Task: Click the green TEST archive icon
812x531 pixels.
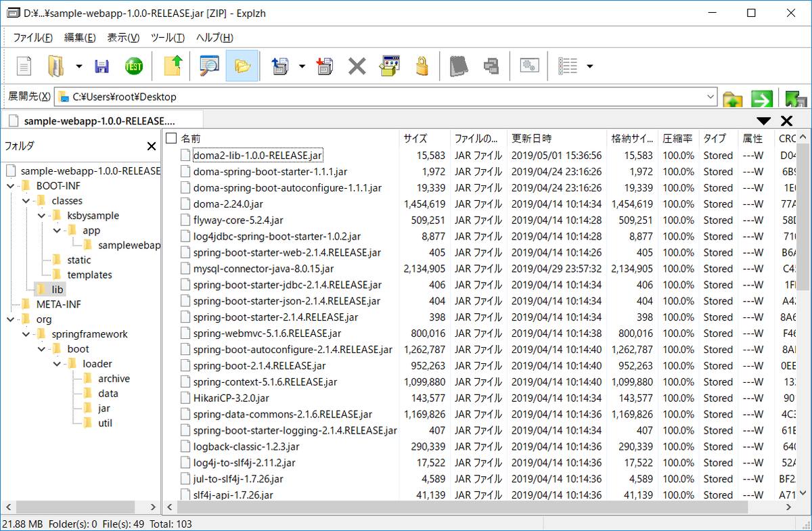Action: [134, 66]
